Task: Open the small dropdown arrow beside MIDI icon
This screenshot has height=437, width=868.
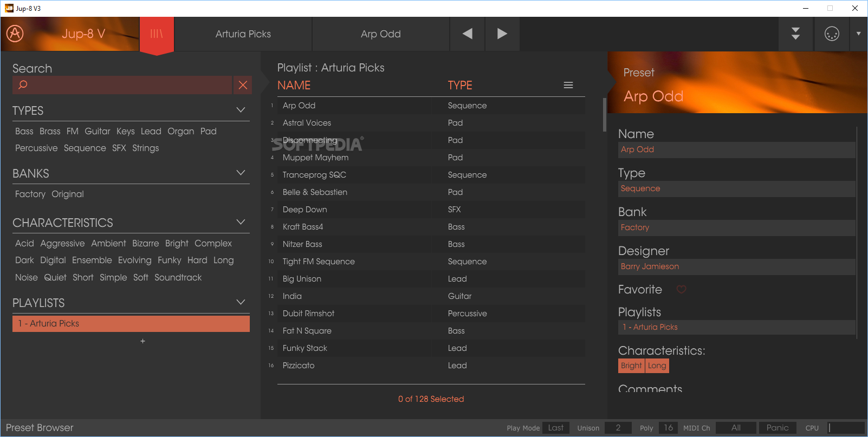Action: click(x=858, y=34)
